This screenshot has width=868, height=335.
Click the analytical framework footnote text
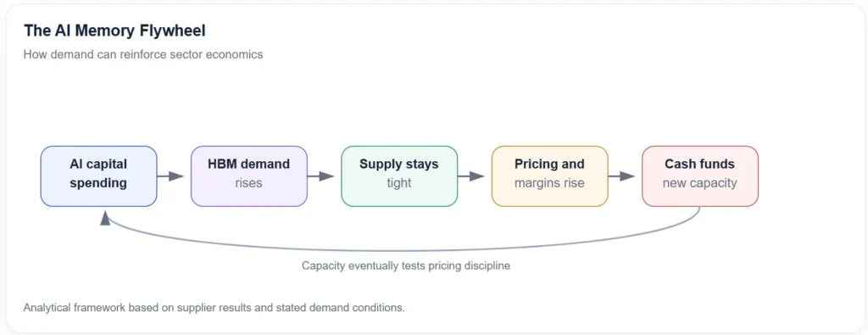pos(214,308)
